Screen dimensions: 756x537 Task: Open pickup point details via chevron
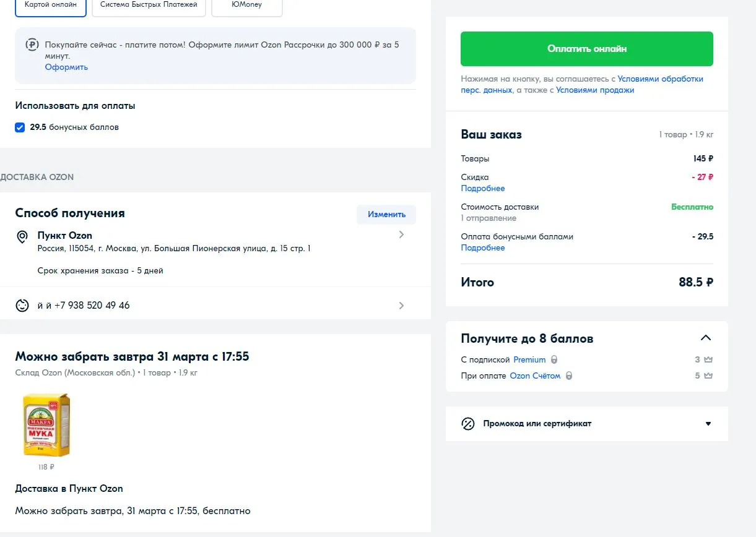click(401, 234)
